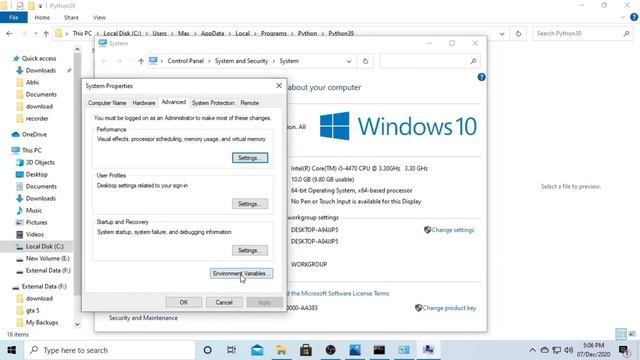
Task: Open Command Prompt taskbar icon
Action: coord(379,350)
